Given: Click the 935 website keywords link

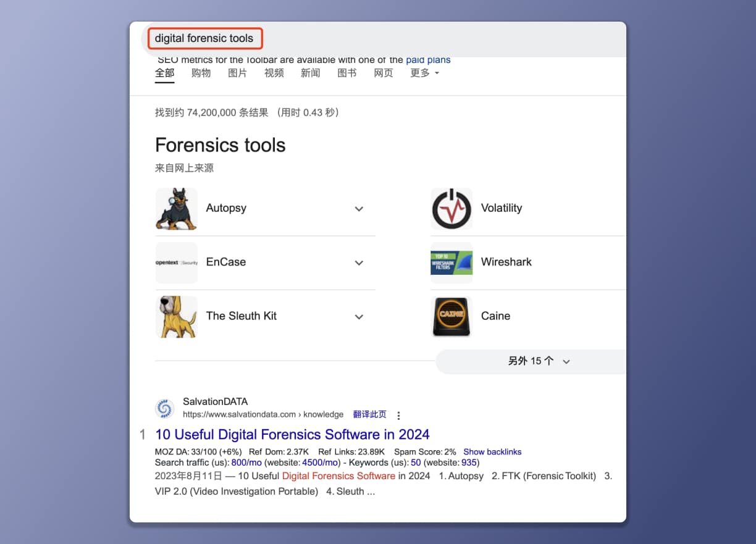Looking at the screenshot, I should click(x=469, y=462).
